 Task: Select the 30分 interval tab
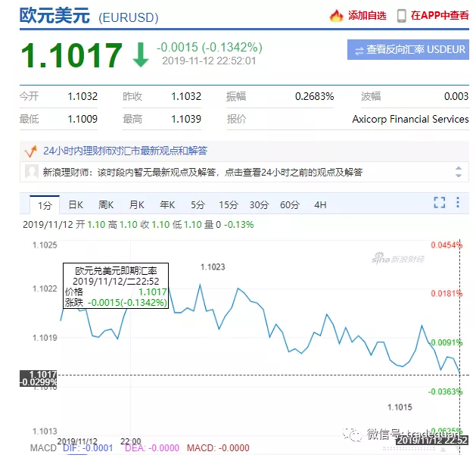pyautogui.click(x=259, y=204)
